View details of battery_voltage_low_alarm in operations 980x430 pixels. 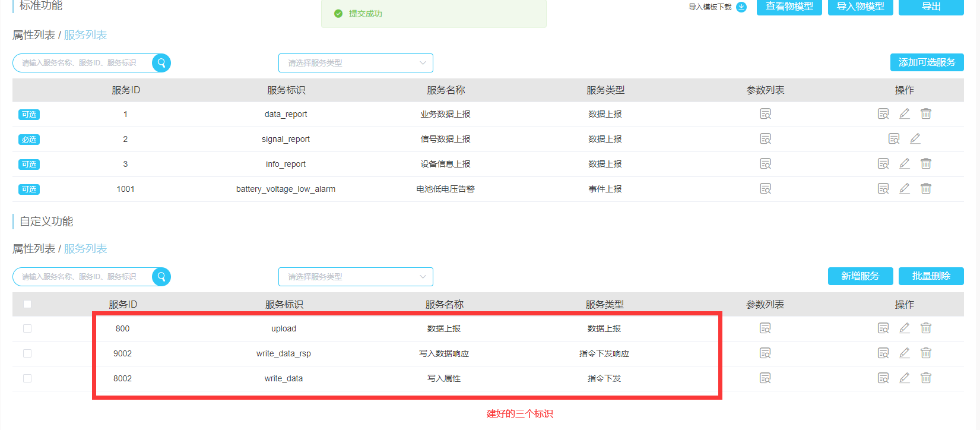(883, 189)
